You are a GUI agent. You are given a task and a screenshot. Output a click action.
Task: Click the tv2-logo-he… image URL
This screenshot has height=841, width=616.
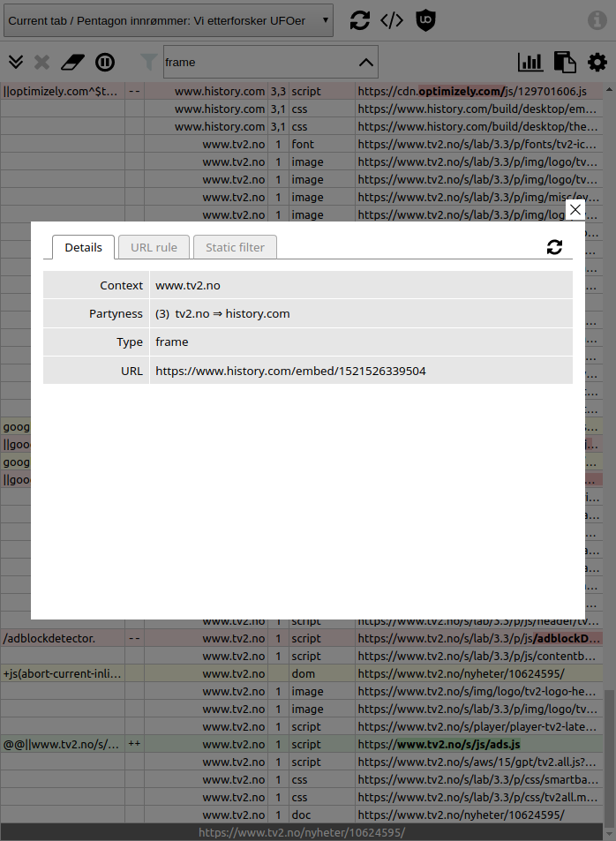tap(478, 691)
